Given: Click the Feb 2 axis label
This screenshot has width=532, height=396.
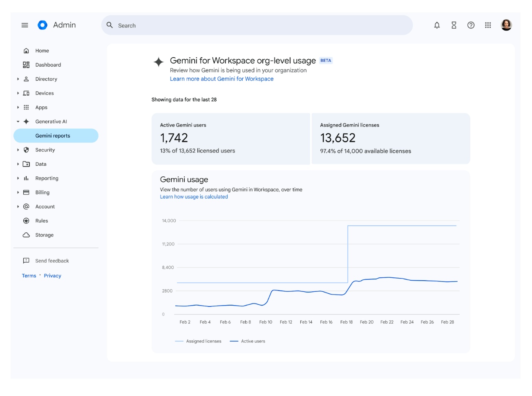Looking at the screenshot, I should pos(185,322).
